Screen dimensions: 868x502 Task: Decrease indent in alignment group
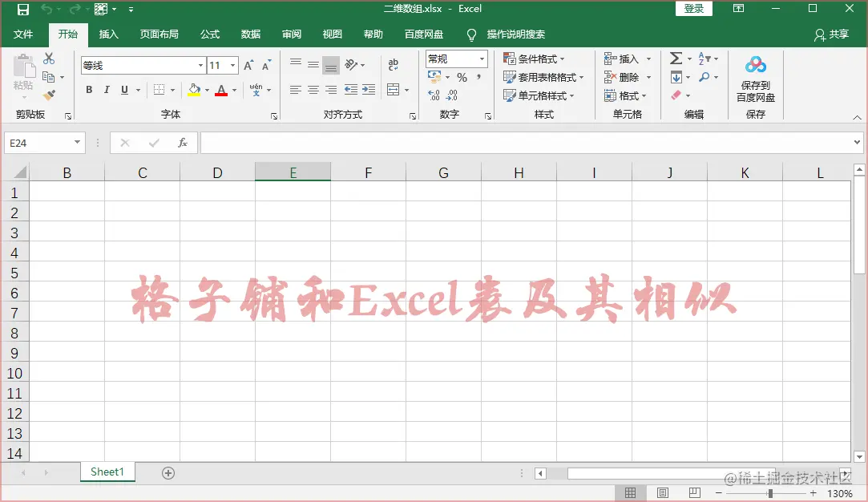[351, 90]
